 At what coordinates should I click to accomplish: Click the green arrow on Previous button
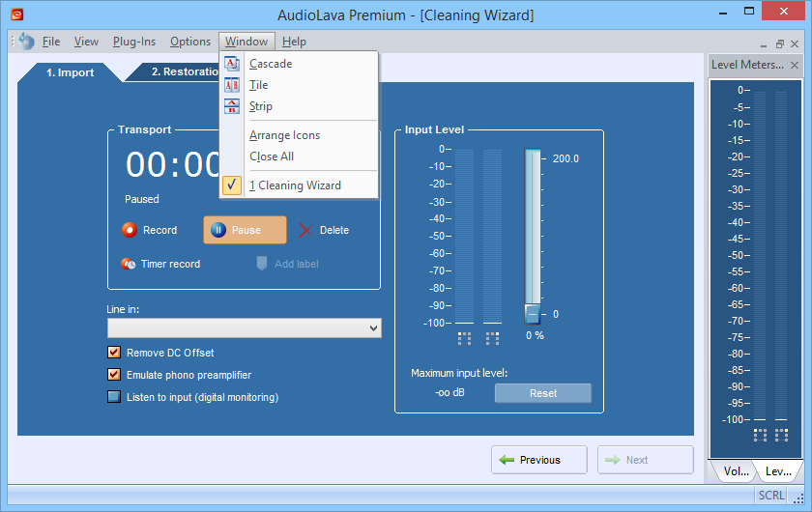pyautogui.click(x=507, y=460)
